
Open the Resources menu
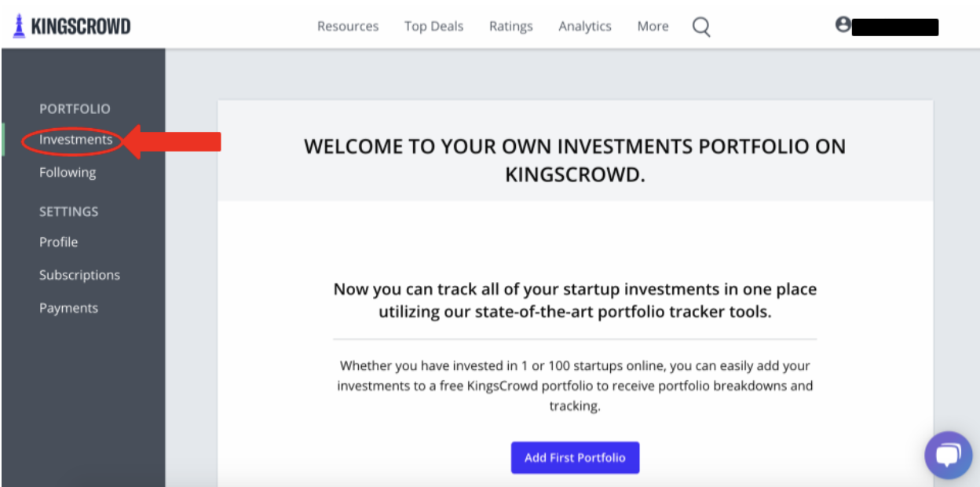pos(348,27)
